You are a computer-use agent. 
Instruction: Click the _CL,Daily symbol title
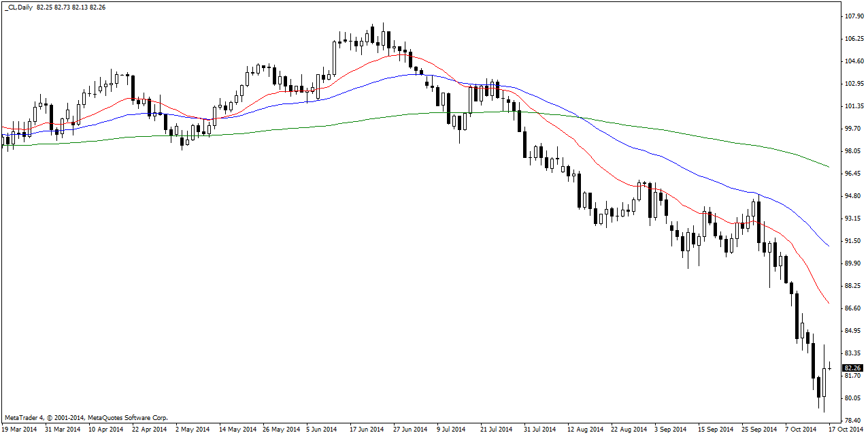pyautogui.click(x=18, y=7)
